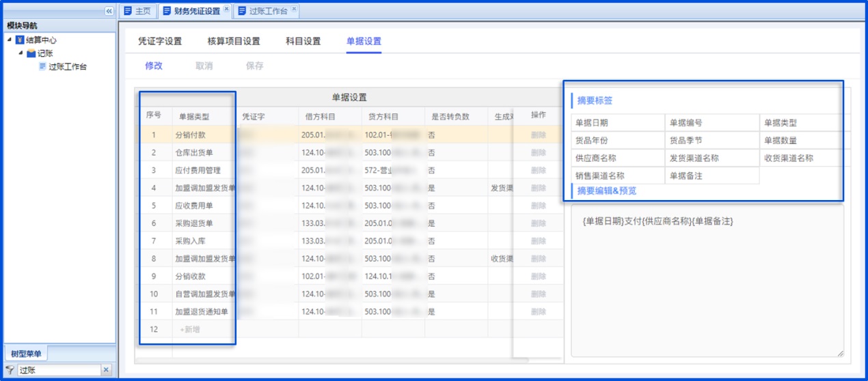Insert the 单据日期 summary tag

(x=618, y=123)
